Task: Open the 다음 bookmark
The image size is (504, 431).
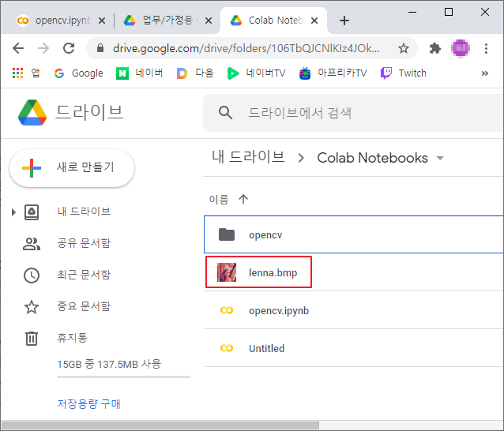Action: tap(195, 73)
